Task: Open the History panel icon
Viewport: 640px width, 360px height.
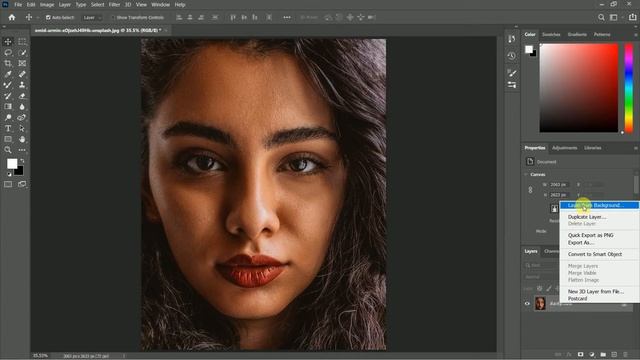Action: (511, 56)
